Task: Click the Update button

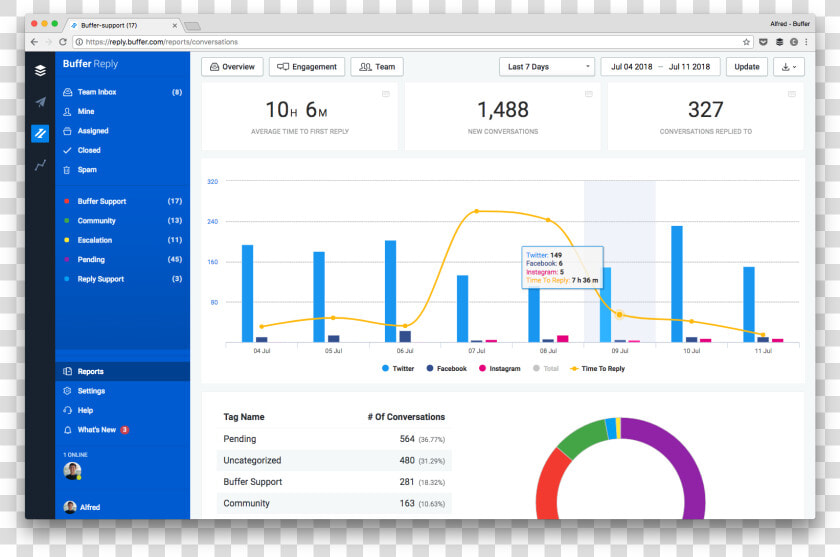Action: [747, 67]
